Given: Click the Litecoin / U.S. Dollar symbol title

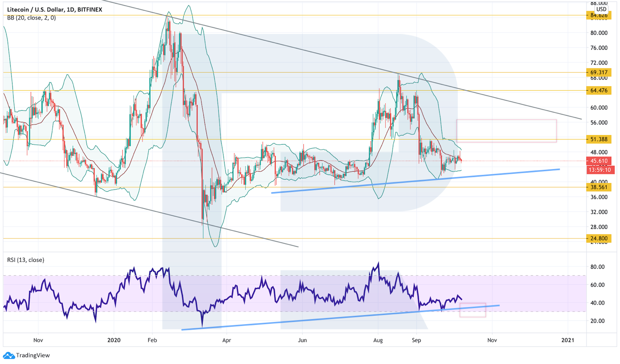Looking at the screenshot, I should click(x=54, y=10).
